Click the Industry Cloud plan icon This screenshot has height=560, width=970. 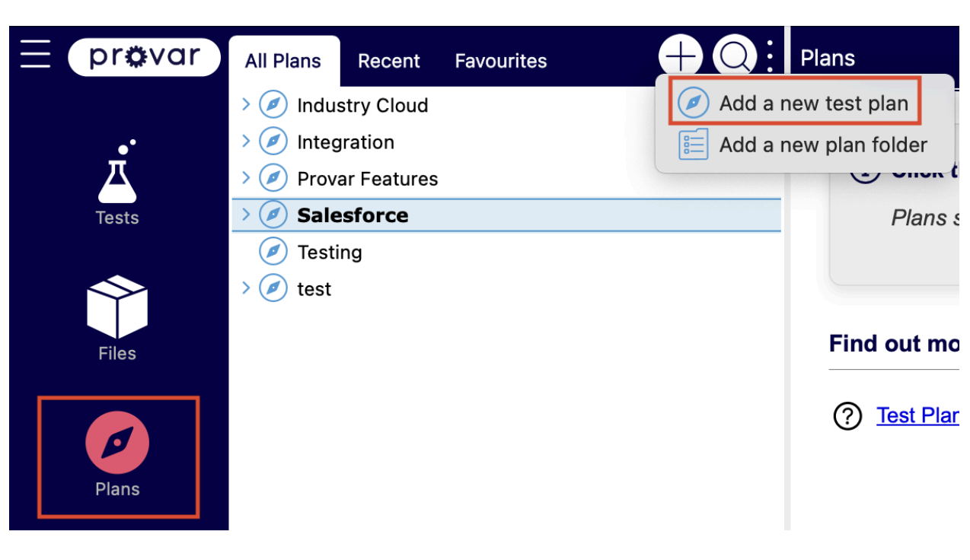click(x=273, y=105)
